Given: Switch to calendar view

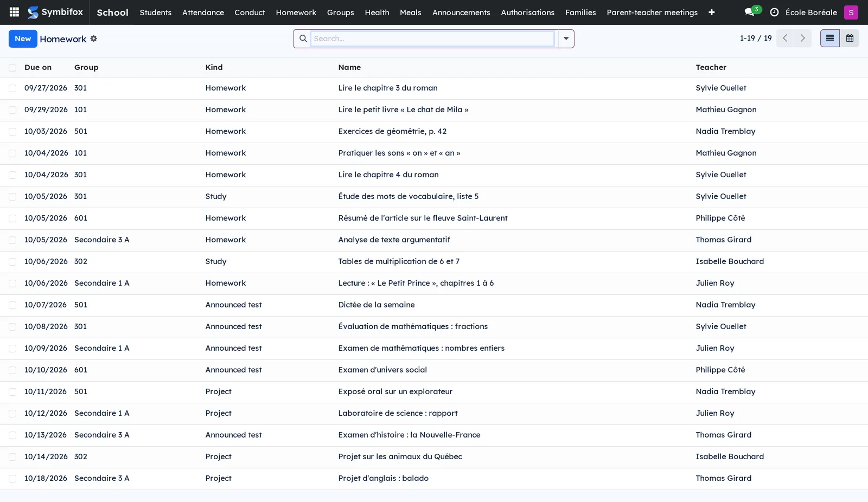Looking at the screenshot, I should [x=850, y=38].
